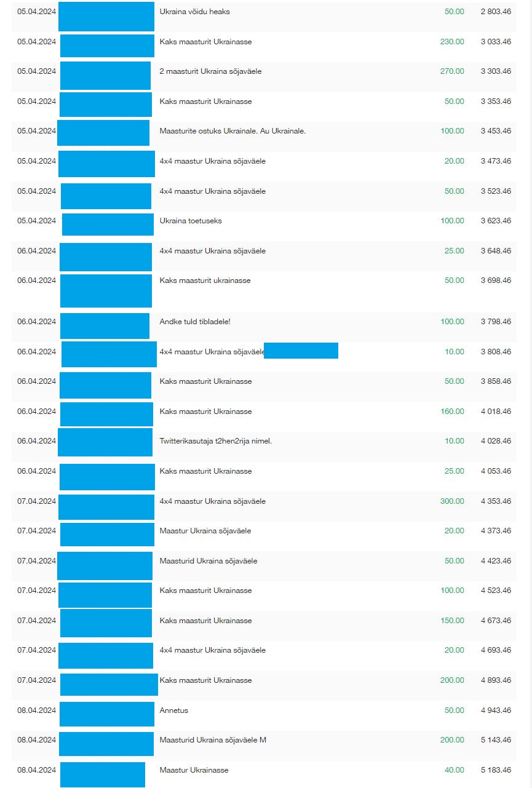Click "Maasturid Ukraina sõjaväele M" description
The width and height of the screenshot is (532, 788).
tap(213, 740)
